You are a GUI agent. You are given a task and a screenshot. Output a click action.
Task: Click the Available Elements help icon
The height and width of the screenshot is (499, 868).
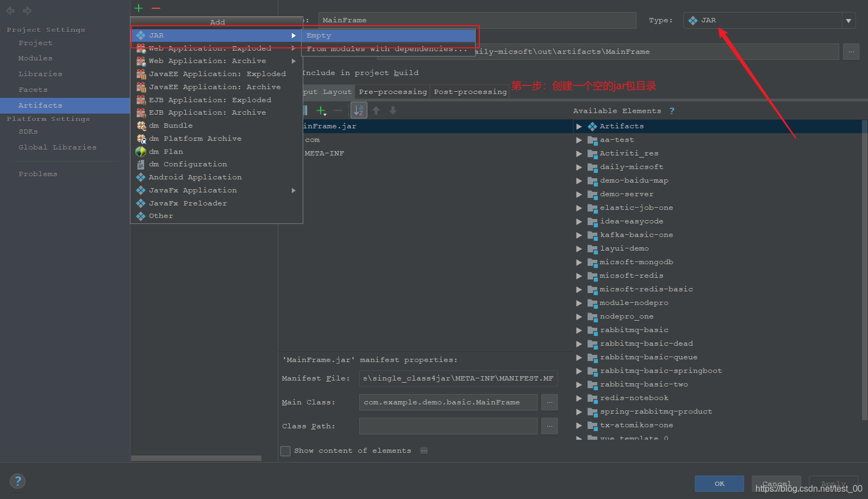(x=672, y=111)
